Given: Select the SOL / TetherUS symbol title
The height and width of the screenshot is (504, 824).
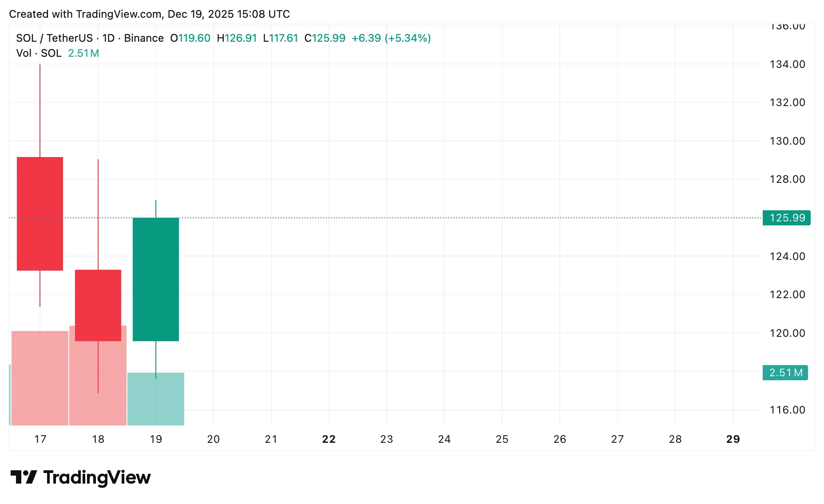Looking at the screenshot, I should [54, 38].
